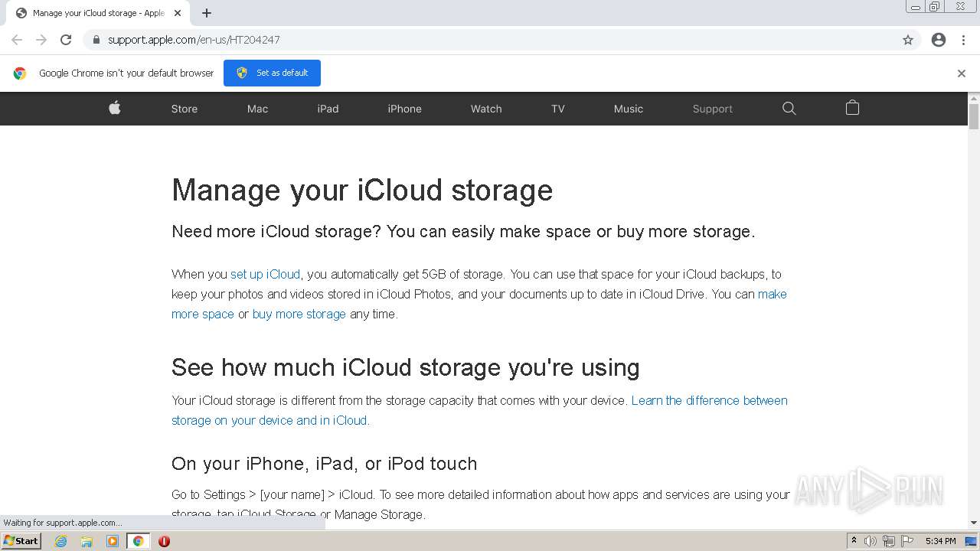Select the Manage your iCloud storage tab
The width and height of the screenshot is (980, 551).
coord(97,13)
